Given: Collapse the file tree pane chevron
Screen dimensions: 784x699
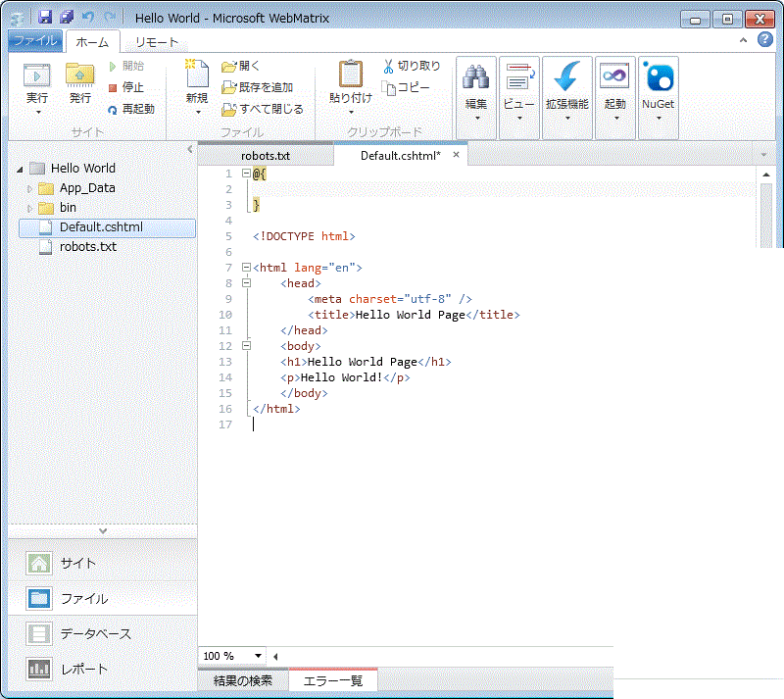Looking at the screenshot, I should pyautogui.click(x=190, y=149).
